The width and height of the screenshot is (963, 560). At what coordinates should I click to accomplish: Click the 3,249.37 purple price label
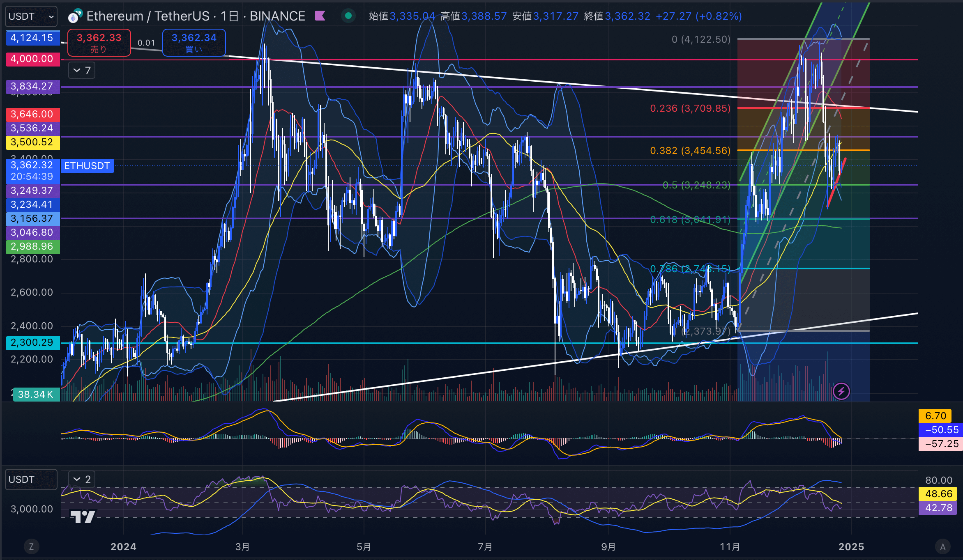click(32, 190)
